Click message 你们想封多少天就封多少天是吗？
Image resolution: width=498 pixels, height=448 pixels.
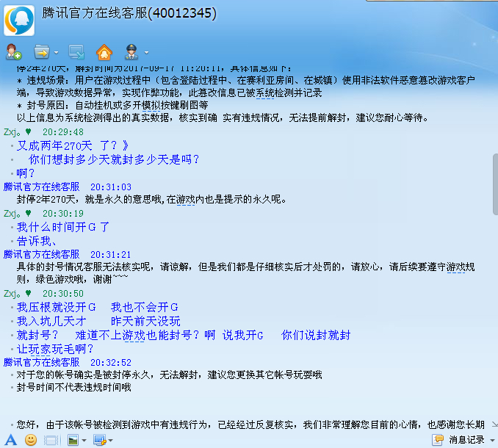click(x=114, y=159)
